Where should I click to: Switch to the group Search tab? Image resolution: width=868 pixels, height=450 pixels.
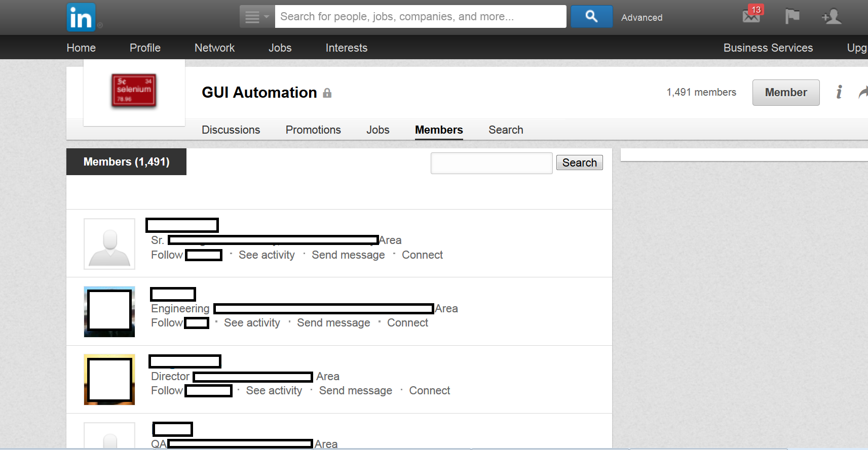coord(506,130)
